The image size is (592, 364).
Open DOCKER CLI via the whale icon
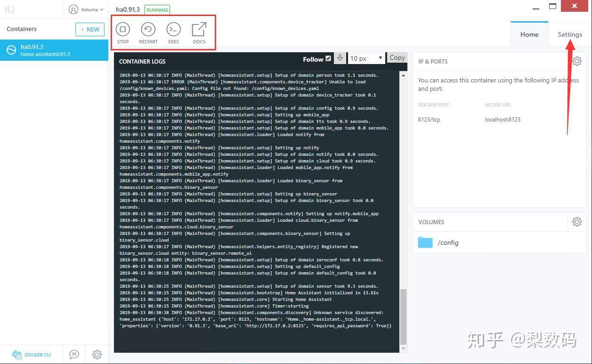coord(17,354)
